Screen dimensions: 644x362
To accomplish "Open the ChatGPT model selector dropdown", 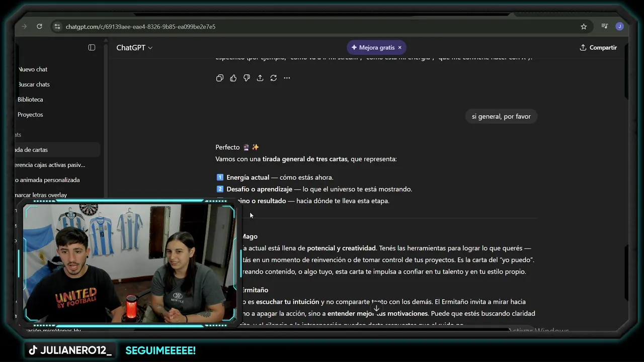I will [x=134, y=48].
